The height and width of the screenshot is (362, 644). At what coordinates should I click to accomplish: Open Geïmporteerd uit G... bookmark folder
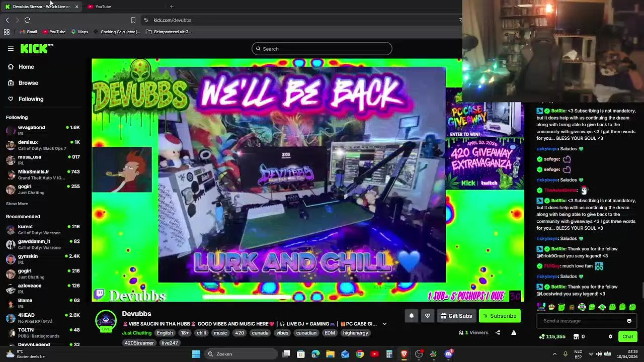click(169, 32)
